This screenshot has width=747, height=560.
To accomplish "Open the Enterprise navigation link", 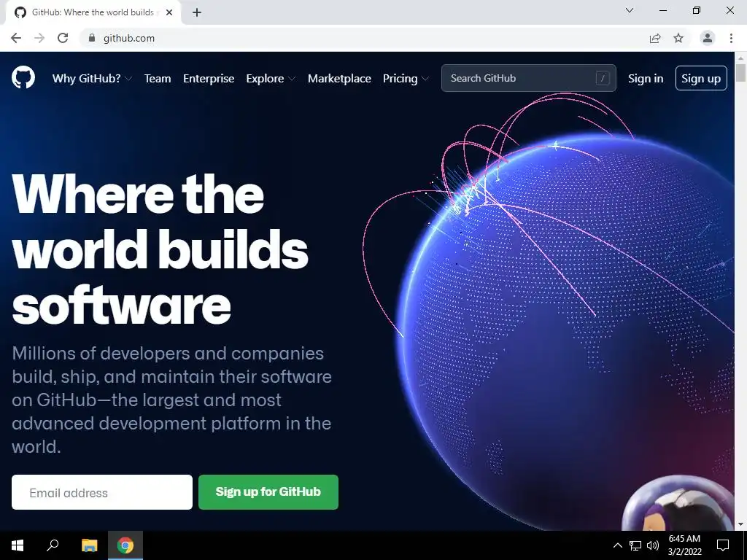I will pyautogui.click(x=209, y=79).
